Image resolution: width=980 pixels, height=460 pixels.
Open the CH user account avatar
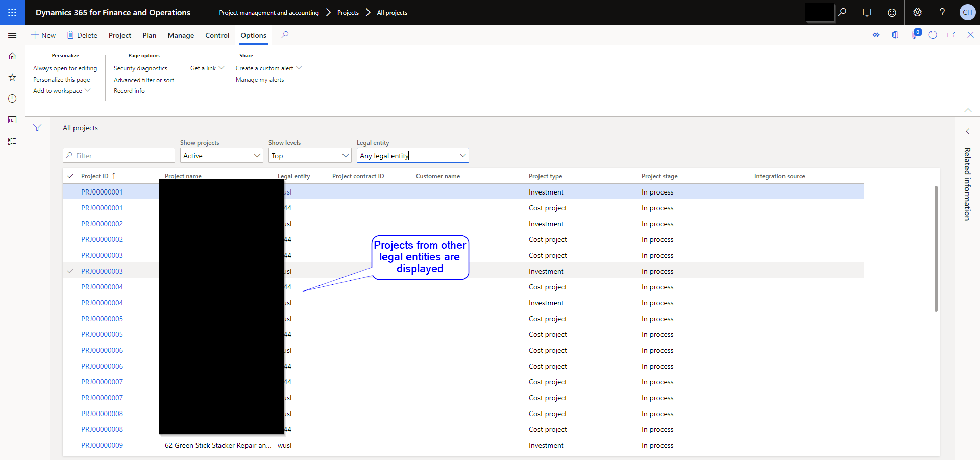click(x=967, y=12)
